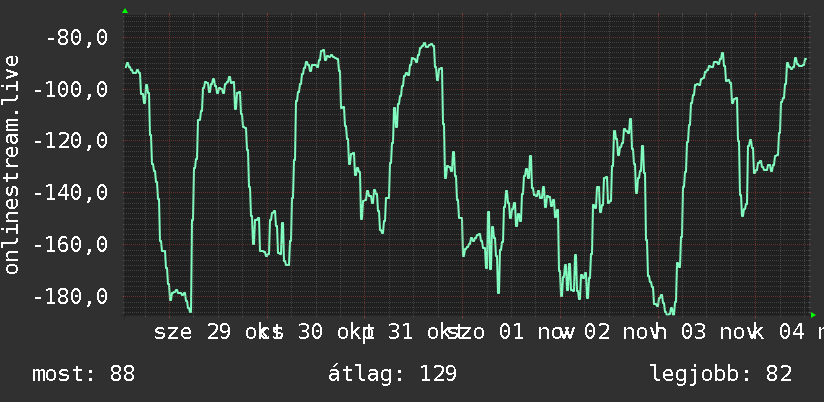
Task: Select the -80,0 y-axis value
Action: coord(77,38)
